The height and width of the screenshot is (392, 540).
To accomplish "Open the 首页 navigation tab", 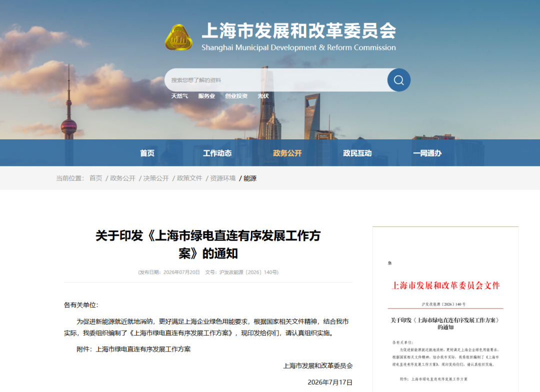I will click(x=147, y=153).
